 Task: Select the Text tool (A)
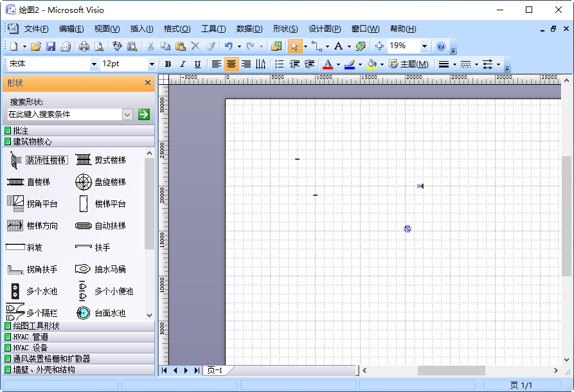click(x=339, y=46)
